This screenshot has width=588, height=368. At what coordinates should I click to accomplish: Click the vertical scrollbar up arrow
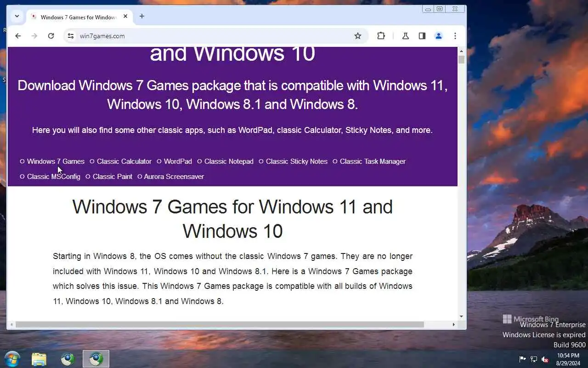click(x=461, y=51)
